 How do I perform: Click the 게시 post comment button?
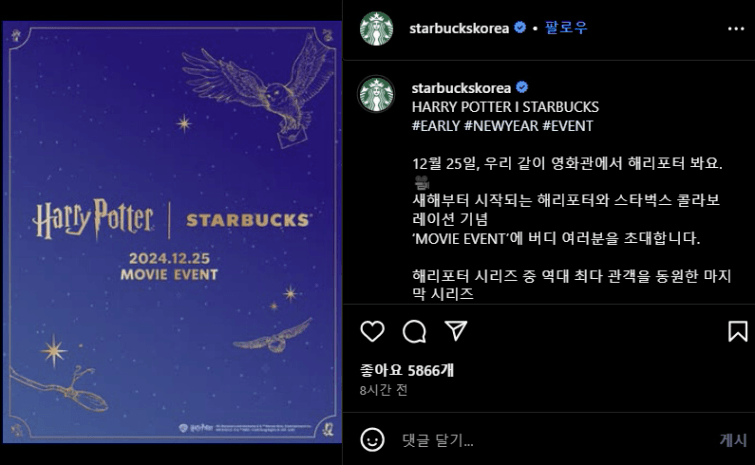point(733,440)
